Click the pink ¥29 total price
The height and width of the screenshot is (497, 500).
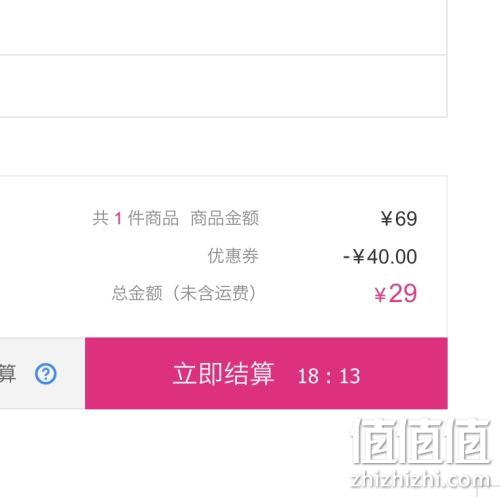395,294
